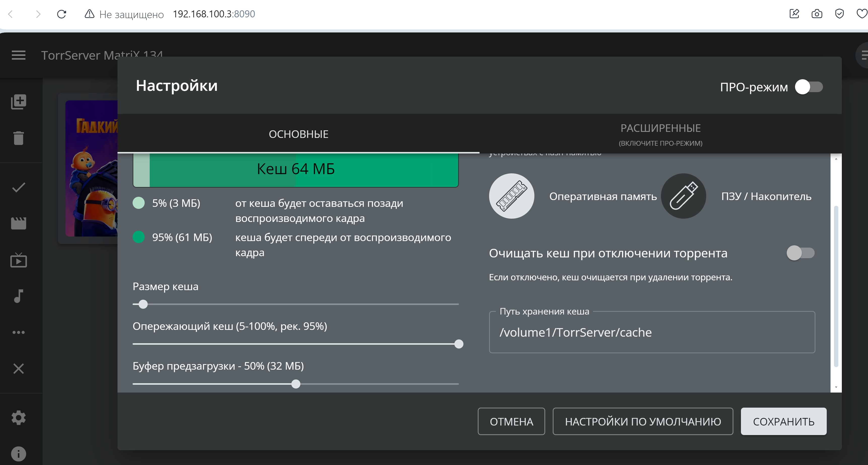Open the hamburger menu at top left
The height and width of the screenshot is (465, 868).
19,55
